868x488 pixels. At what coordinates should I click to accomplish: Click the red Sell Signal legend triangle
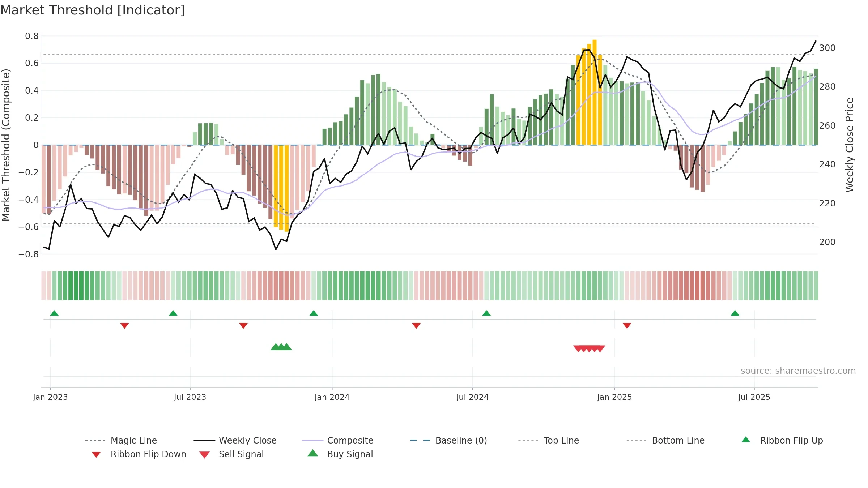(204, 455)
